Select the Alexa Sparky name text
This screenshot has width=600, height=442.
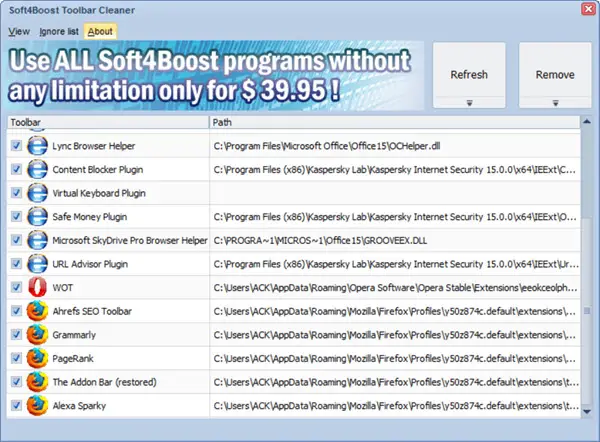[x=79, y=406]
